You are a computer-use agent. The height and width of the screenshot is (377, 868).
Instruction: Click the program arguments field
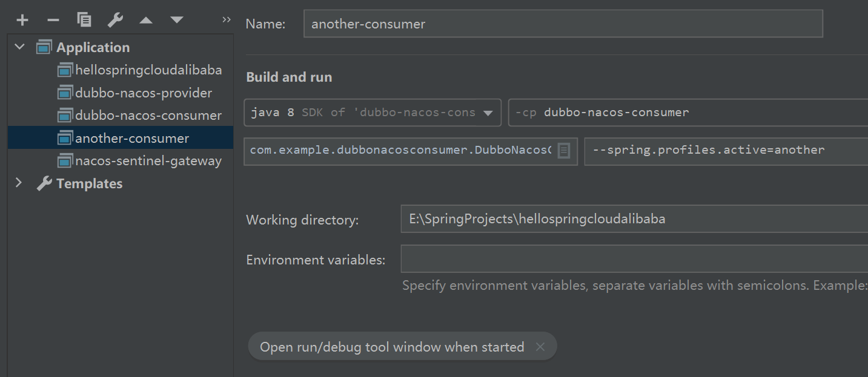(x=726, y=151)
